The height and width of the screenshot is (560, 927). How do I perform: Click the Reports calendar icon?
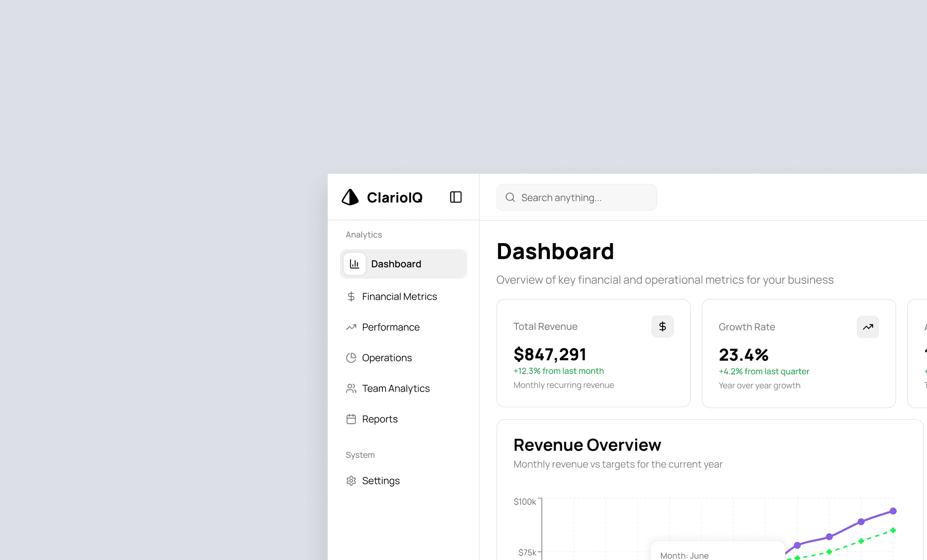[351, 419]
